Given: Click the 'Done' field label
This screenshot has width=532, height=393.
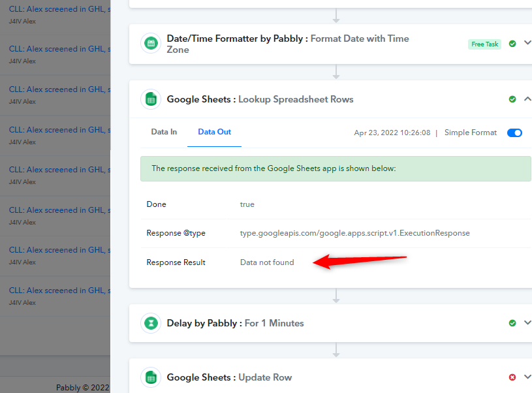Looking at the screenshot, I should tap(156, 204).
